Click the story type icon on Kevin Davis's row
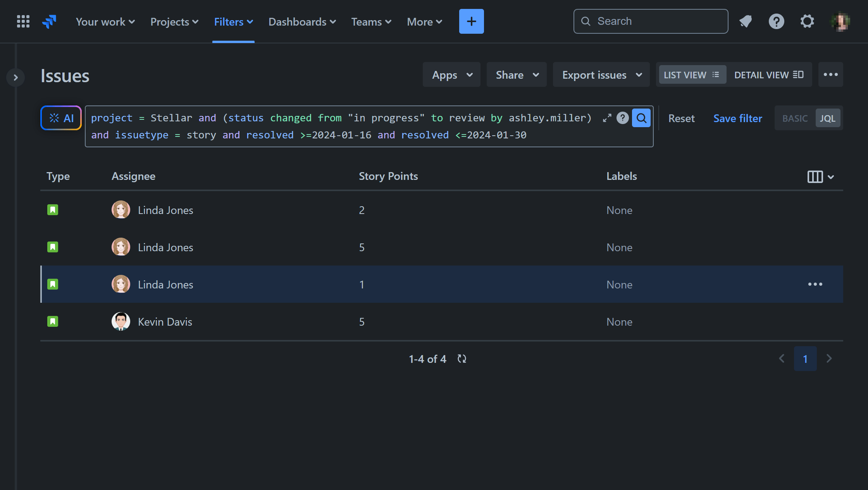 click(53, 321)
